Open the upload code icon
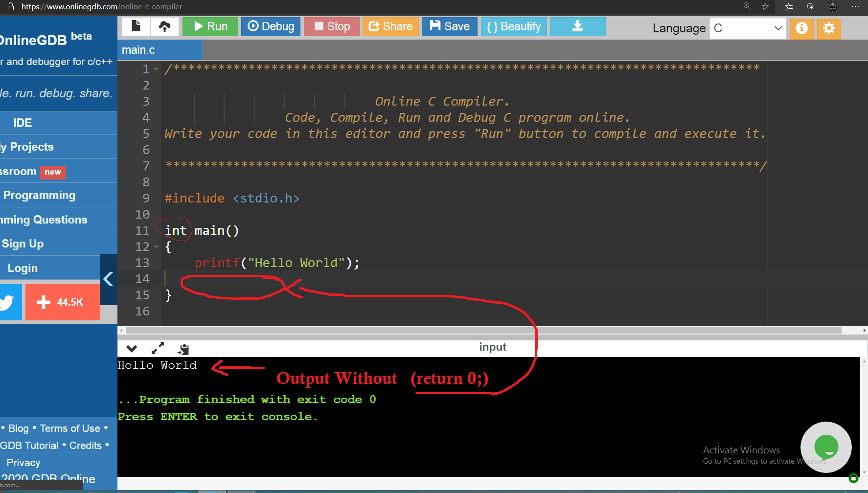The image size is (868, 493). [x=165, y=26]
